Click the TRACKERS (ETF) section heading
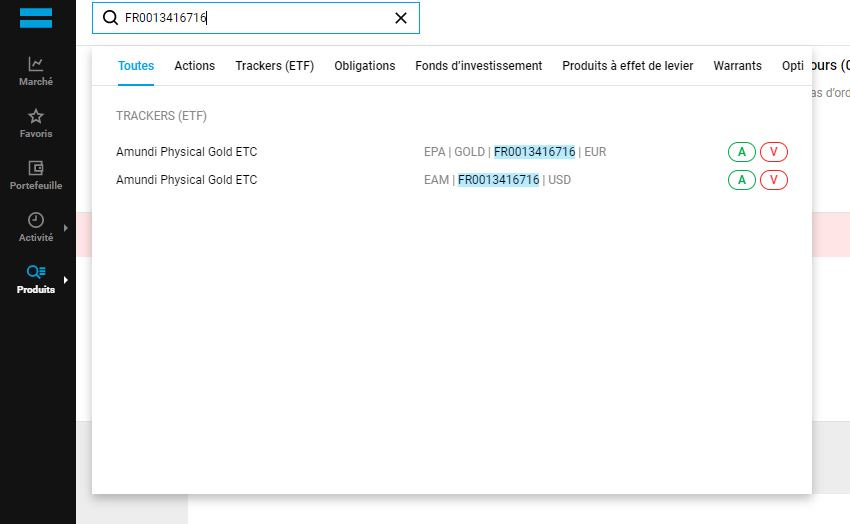Screen dimensions: 850x524 (162, 116)
